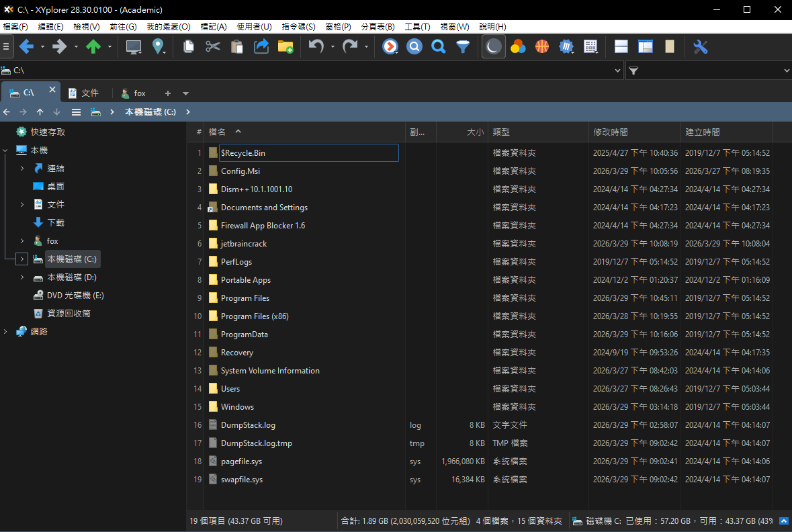Image resolution: width=792 pixels, height=532 pixels.
Task: Click the 本機磁碟 (C:) breadcrumb
Action: (150, 112)
